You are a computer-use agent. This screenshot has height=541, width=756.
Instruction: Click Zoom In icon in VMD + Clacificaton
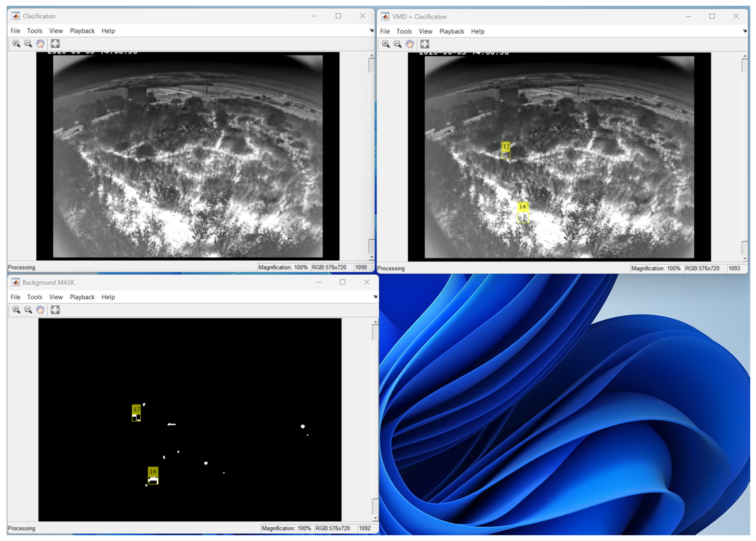(386, 44)
